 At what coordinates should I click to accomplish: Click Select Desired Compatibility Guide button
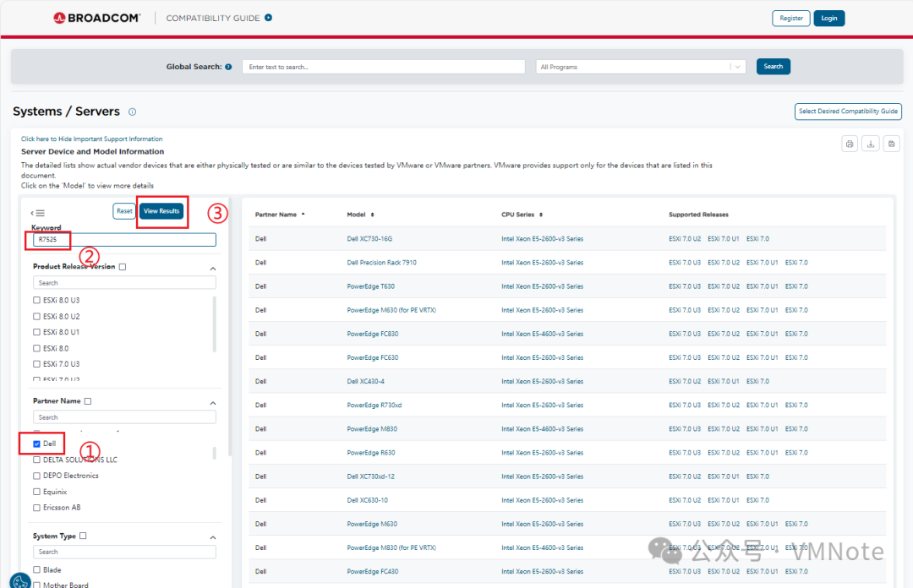(848, 112)
